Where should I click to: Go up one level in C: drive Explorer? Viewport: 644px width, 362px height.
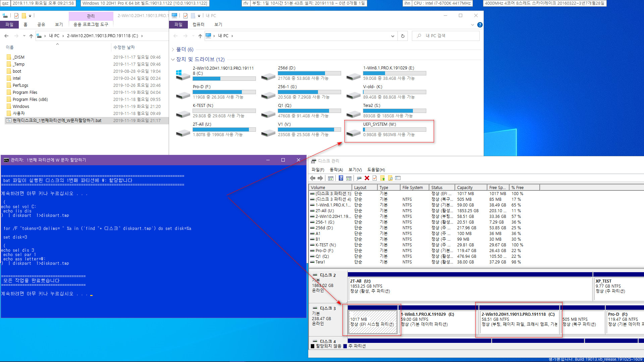[31, 36]
